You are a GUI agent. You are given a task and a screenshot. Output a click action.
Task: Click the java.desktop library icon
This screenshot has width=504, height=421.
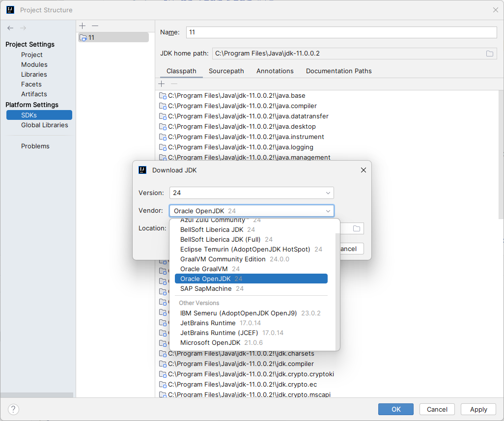(x=163, y=127)
